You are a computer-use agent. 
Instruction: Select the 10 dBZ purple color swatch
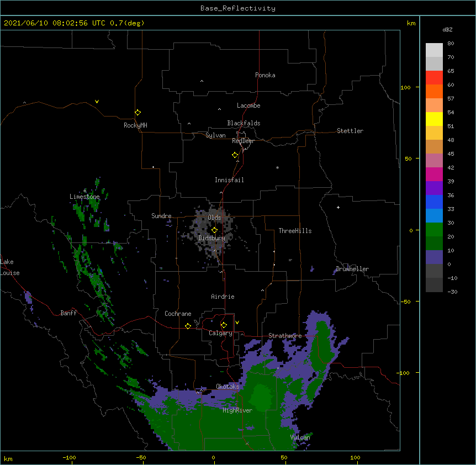tap(434, 257)
